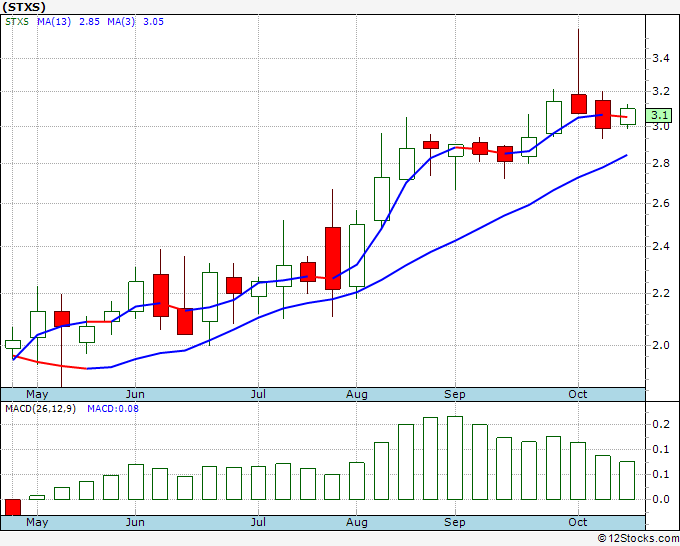Click the 2.2 price axis label
680x546 pixels.
click(661, 293)
